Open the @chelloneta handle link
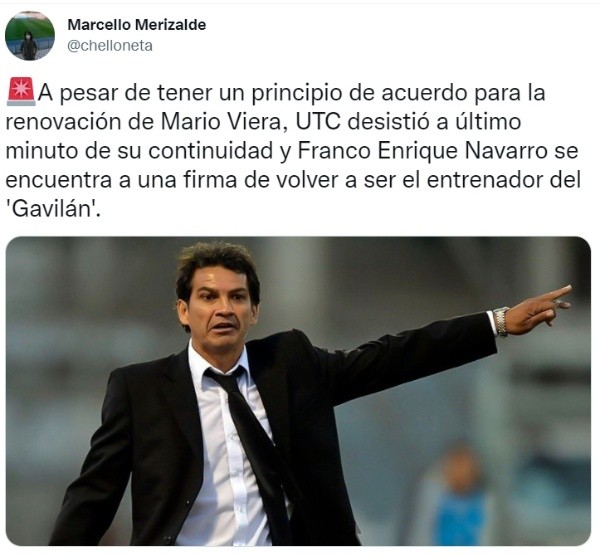The height and width of the screenshot is (556, 600). tap(110, 46)
